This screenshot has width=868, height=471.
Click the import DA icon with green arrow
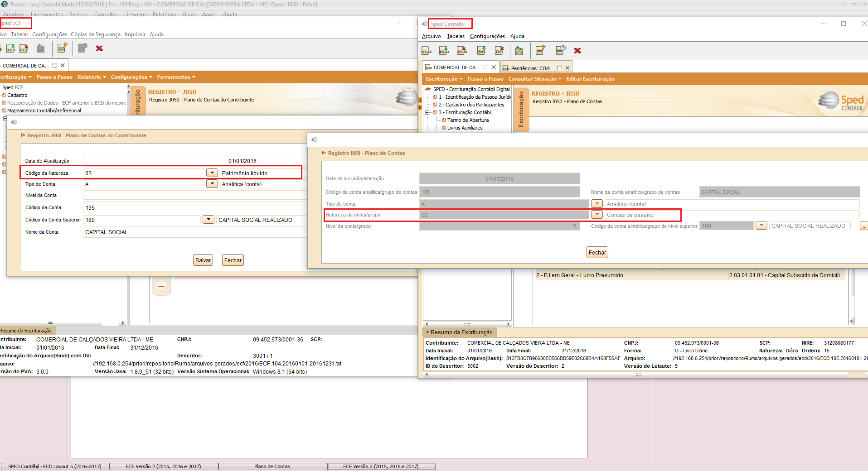(x=482, y=51)
